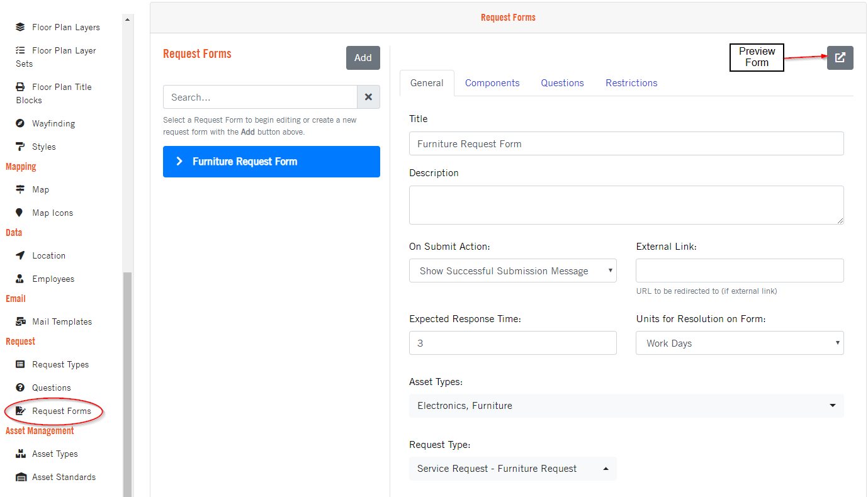Click the sidebar scroll-up arrow

(x=128, y=20)
